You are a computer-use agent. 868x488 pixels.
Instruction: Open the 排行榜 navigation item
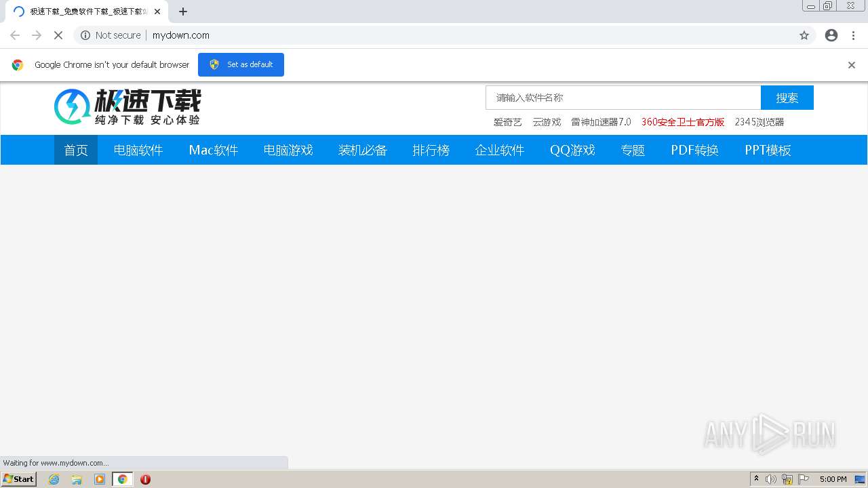point(431,150)
